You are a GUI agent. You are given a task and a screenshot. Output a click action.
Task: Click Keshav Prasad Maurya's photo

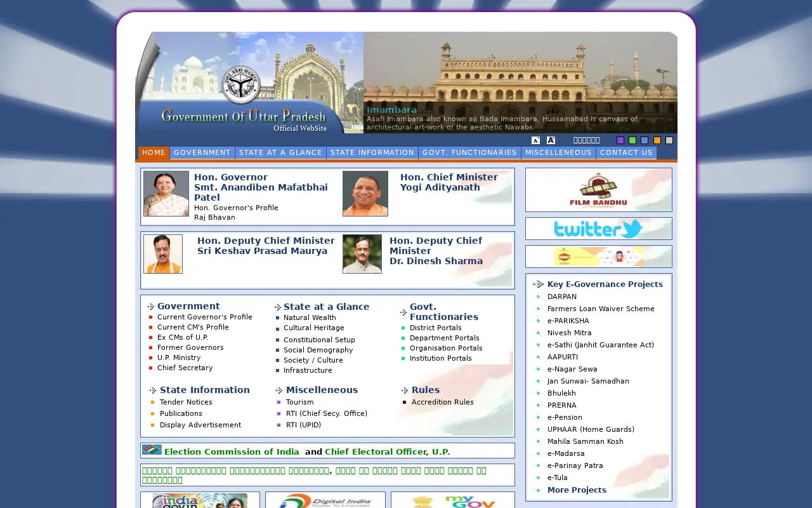[163, 254]
